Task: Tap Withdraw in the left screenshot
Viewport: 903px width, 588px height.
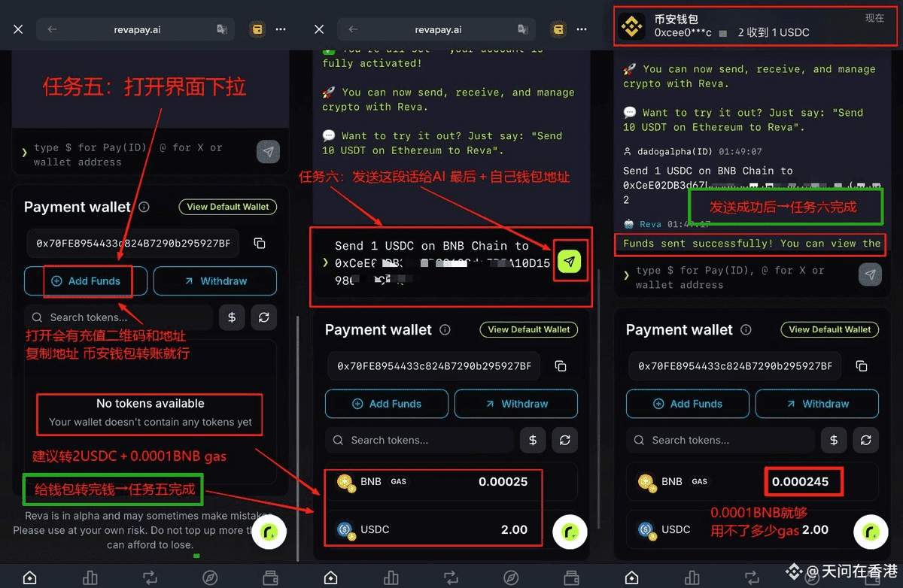Action: tap(215, 281)
